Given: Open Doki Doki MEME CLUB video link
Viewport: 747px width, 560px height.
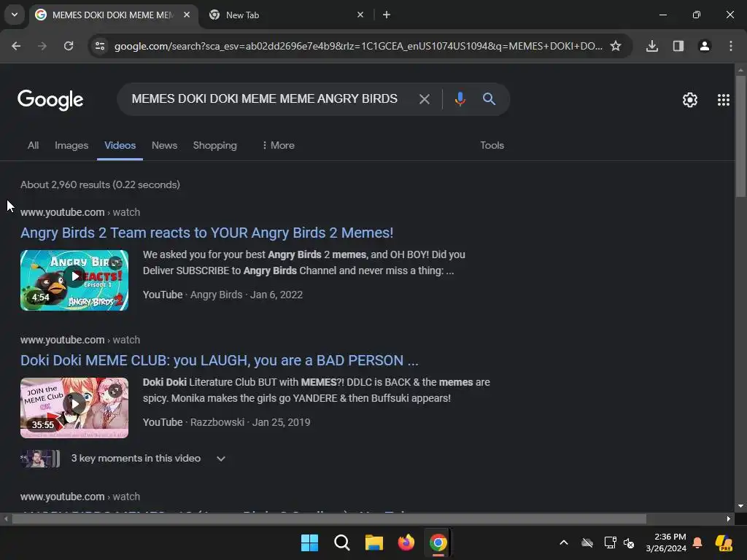Looking at the screenshot, I should [x=219, y=360].
